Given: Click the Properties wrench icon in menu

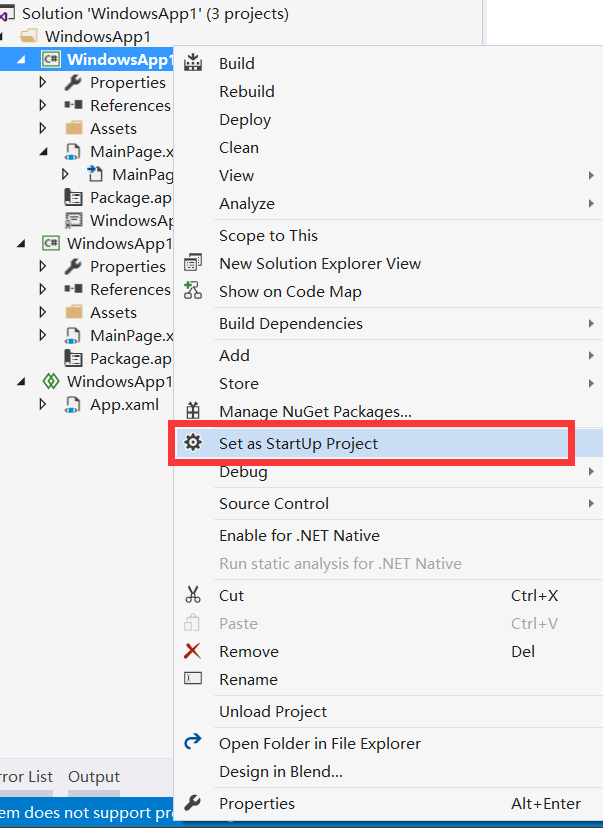Looking at the screenshot, I should [193, 803].
